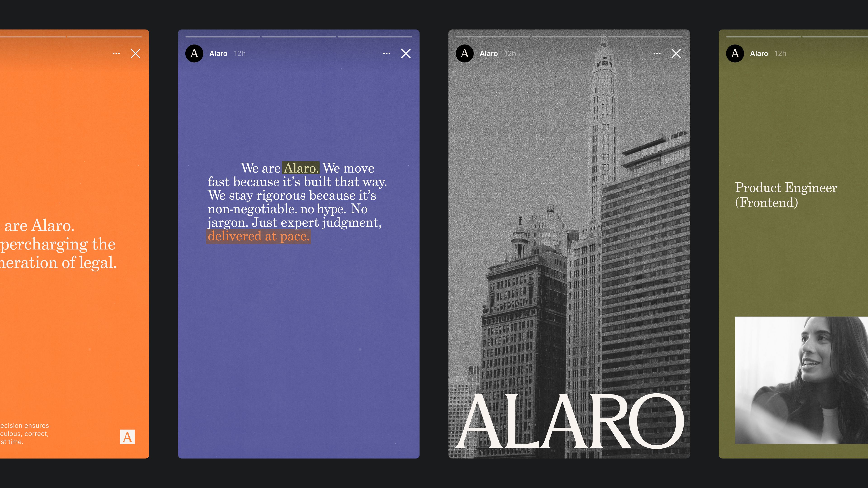Screen dimensions: 868x488
Task: Close the orange story card
Action: click(x=135, y=54)
